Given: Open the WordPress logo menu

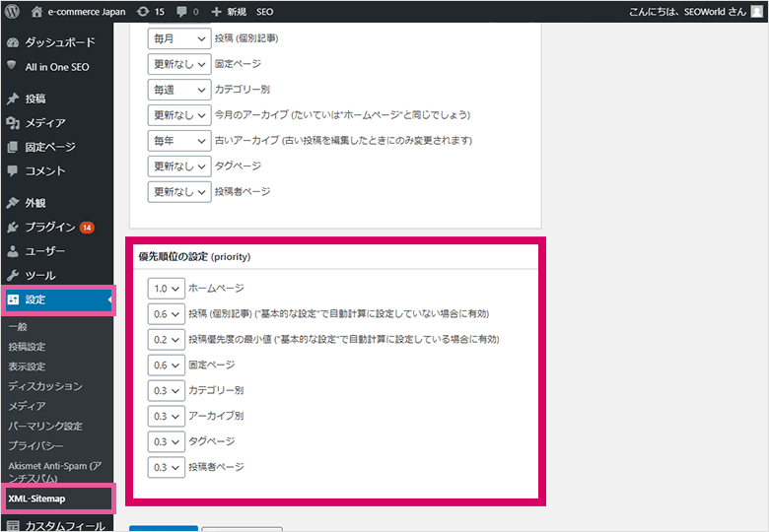Looking at the screenshot, I should click(x=12, y=11).
